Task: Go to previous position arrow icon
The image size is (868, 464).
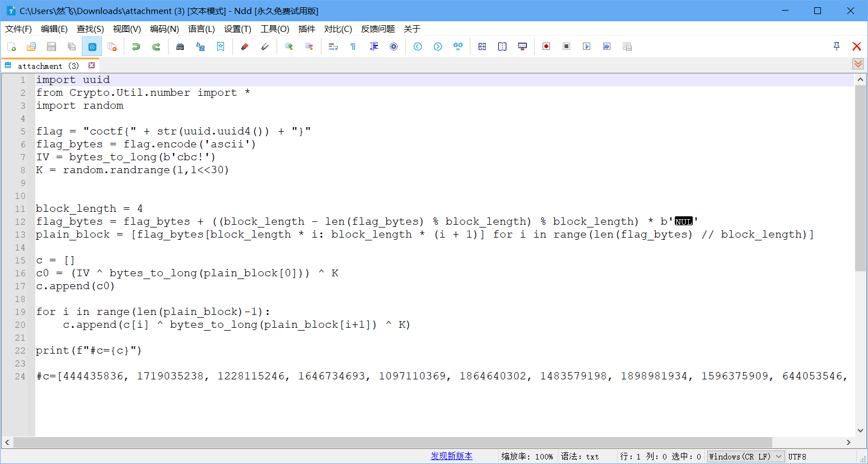Action: click(418, 47)
